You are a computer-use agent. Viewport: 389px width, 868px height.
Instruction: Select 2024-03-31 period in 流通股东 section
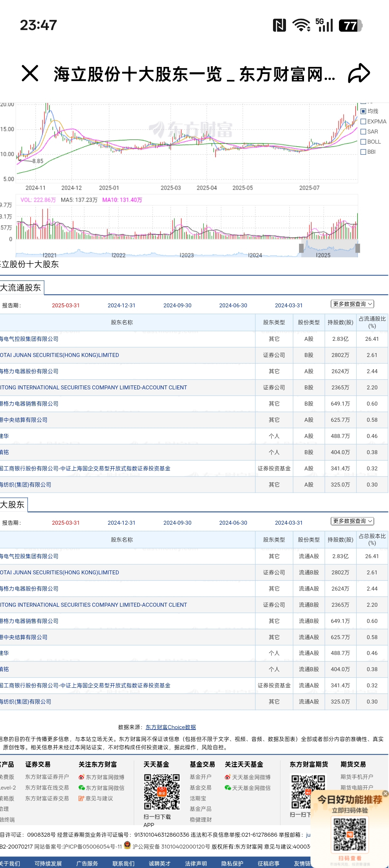[289, 305]
